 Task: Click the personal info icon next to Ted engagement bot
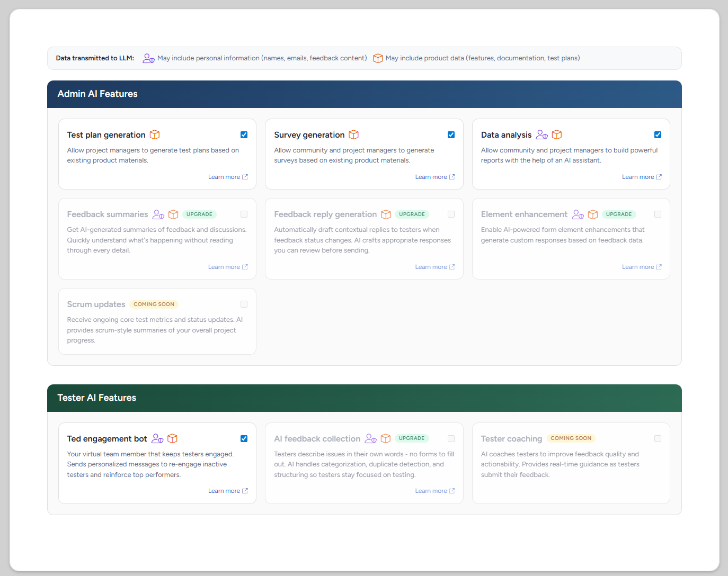coord(157,439)
